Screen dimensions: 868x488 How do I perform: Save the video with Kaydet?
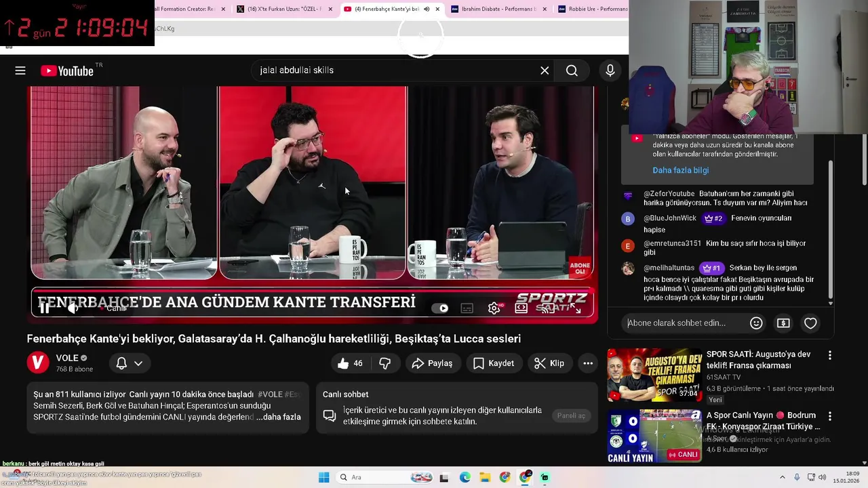coord(494,363)
